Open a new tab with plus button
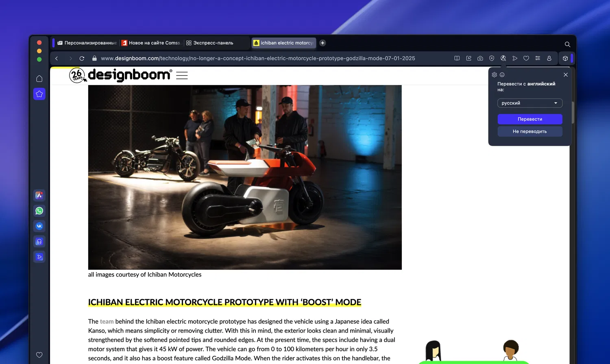Viewport: 610px width, 364px height. point(322,43)
